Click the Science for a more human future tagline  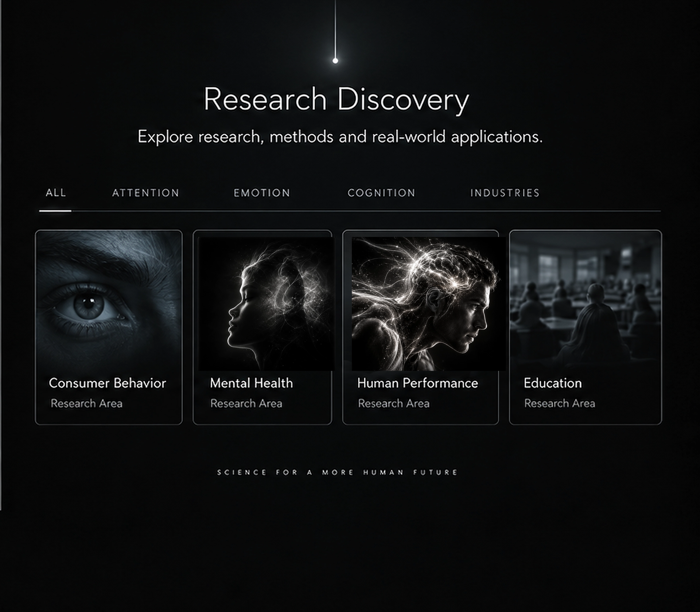(338, 473)
